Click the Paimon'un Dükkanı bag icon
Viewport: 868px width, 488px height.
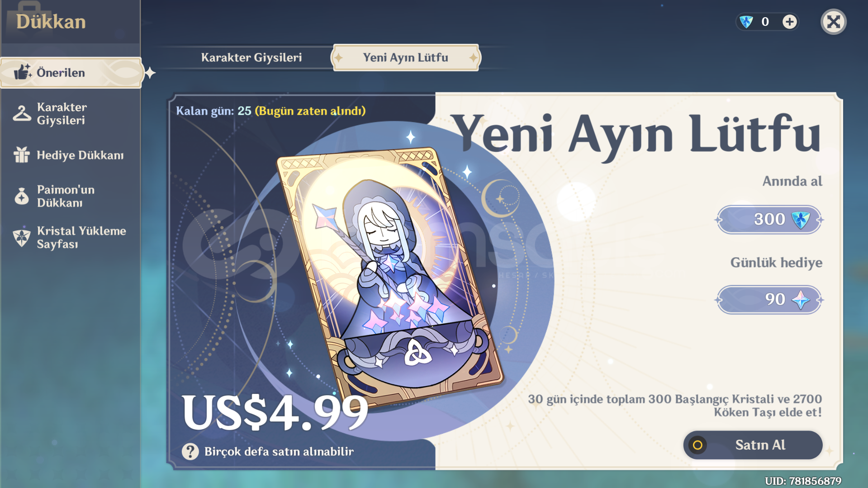(22, 196)
